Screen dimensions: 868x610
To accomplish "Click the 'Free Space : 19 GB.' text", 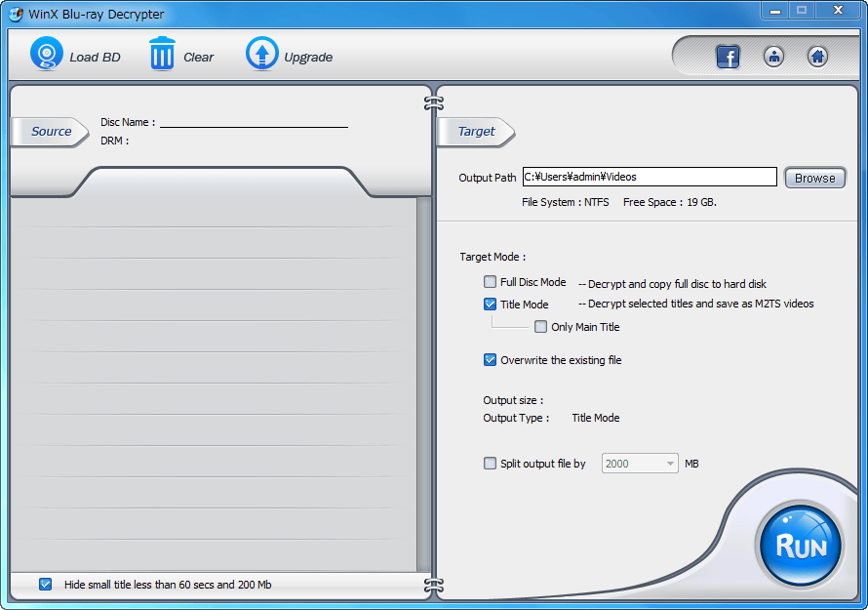I will 670,202.
